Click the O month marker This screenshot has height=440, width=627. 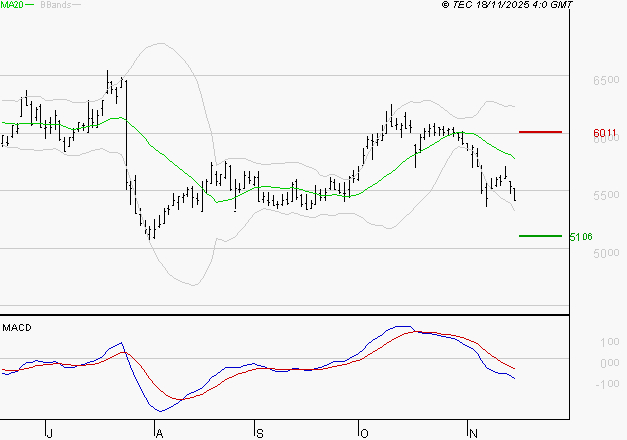pos(364,433)
